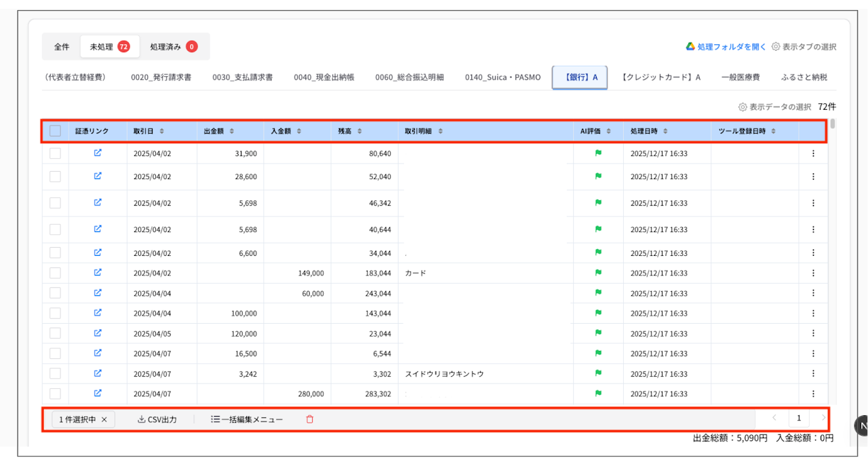
Task: Sort the table by 出金額
Action: (x=232, y=131)
